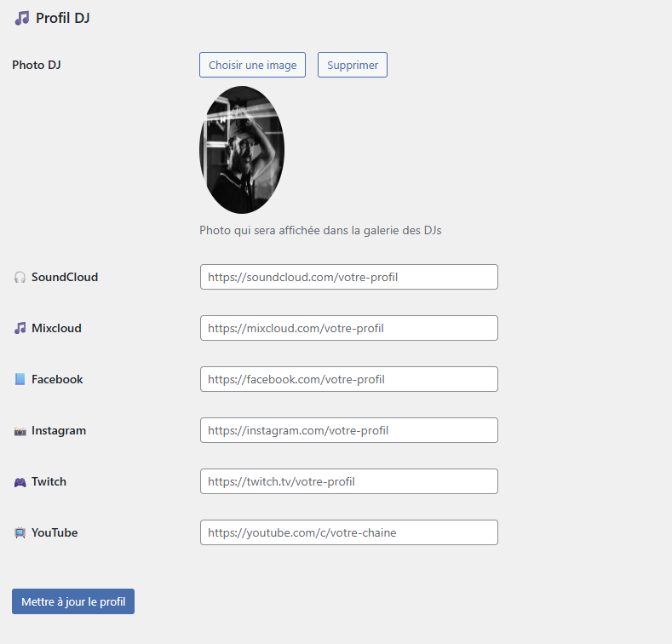Image resolution: width=672 pixels, height=644 pixels.
Task: Focus the Twitch URL input field
Action: pos(349,481)
